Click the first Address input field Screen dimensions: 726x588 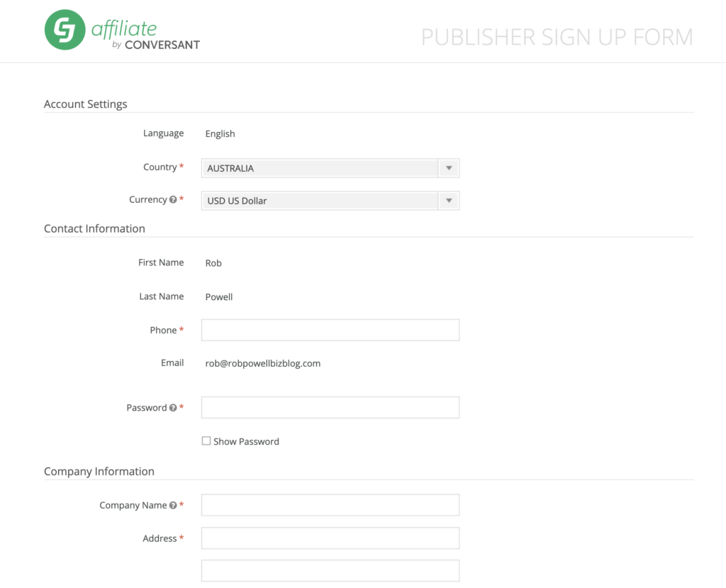click(330, 538)
